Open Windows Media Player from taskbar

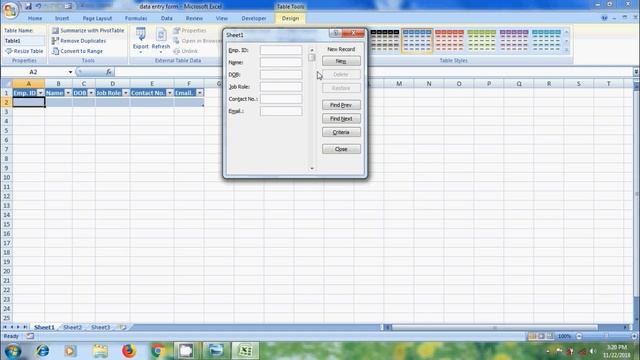click(x=70, y=351)
